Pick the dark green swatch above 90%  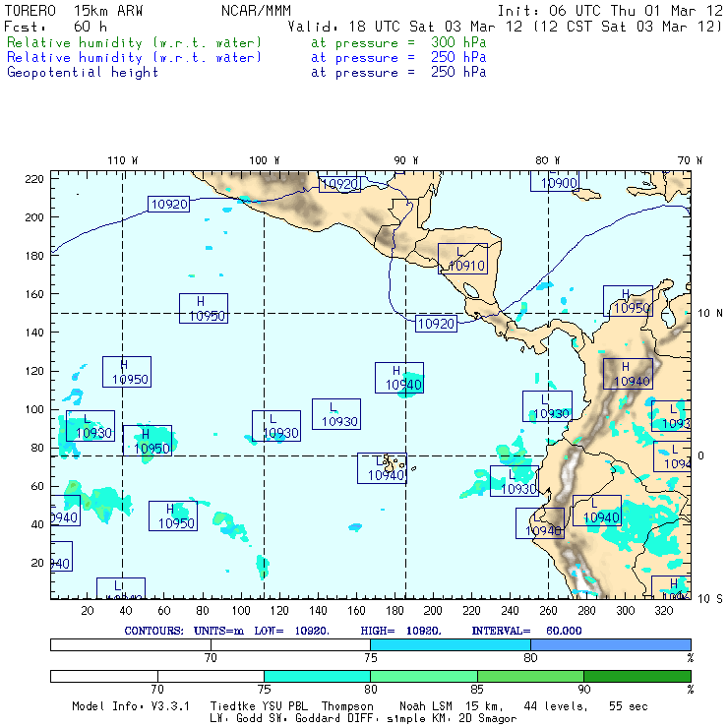pos(637,677)
